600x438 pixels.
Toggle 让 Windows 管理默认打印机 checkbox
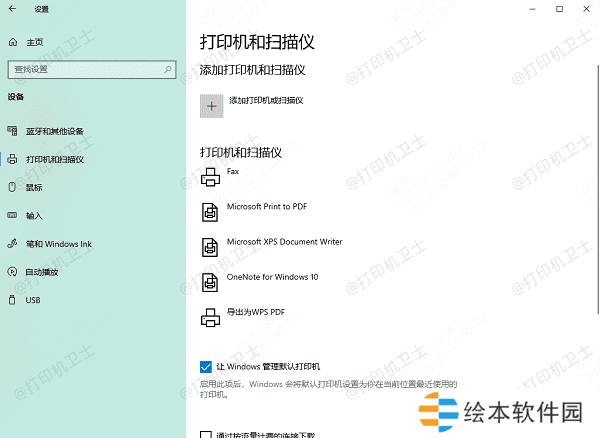205,367
